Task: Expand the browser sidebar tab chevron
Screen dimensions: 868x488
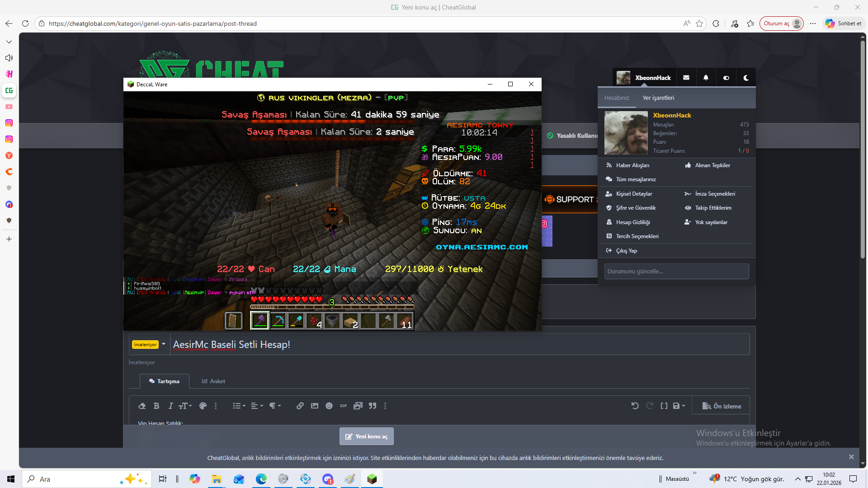Action: pos(9,42)
